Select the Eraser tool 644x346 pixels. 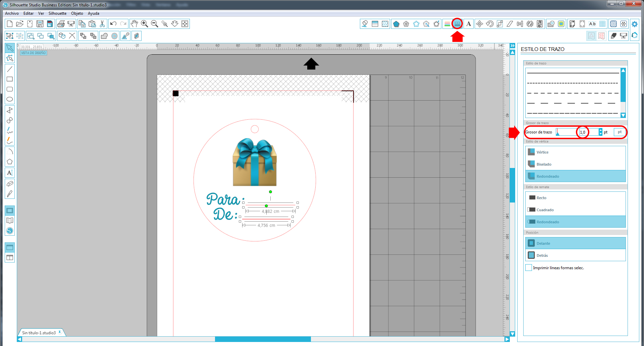[10, 184]
